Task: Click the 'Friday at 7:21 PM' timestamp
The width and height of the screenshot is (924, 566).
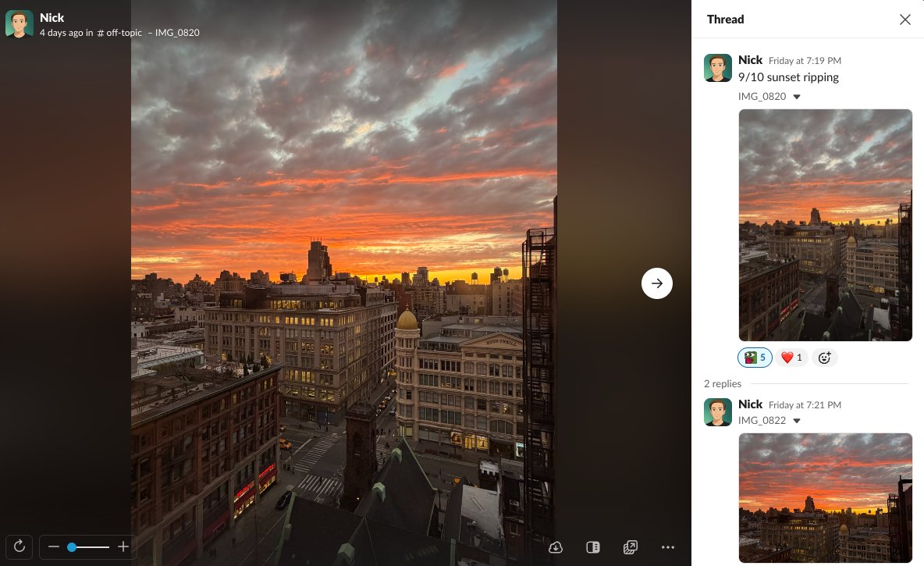Action: pos(805,405)
